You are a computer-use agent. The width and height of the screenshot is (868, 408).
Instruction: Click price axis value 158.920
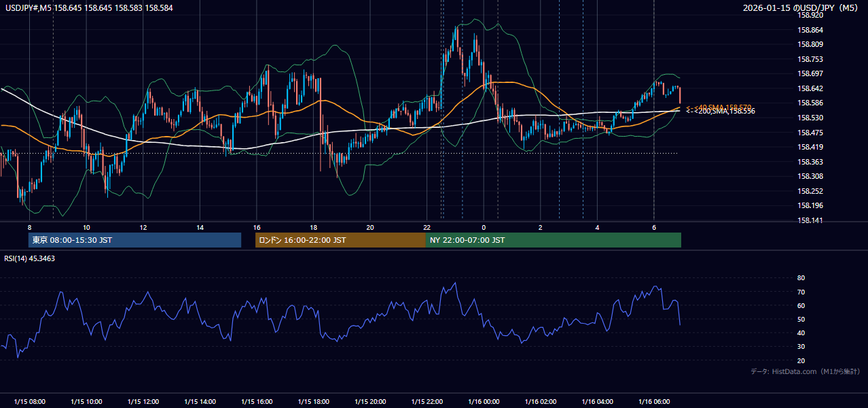pyautogui.click(x=810, y=15)
